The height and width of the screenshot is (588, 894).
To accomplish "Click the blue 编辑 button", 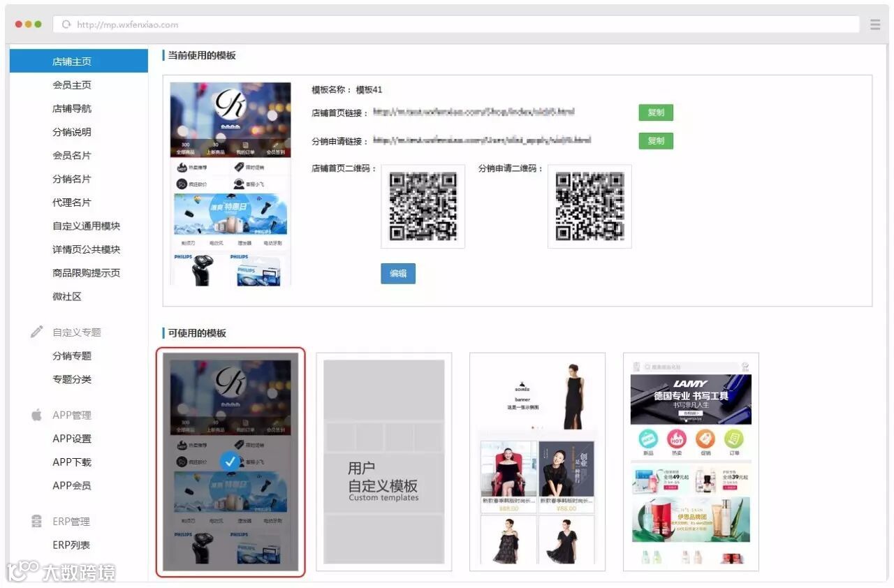I will pos(398,274).
